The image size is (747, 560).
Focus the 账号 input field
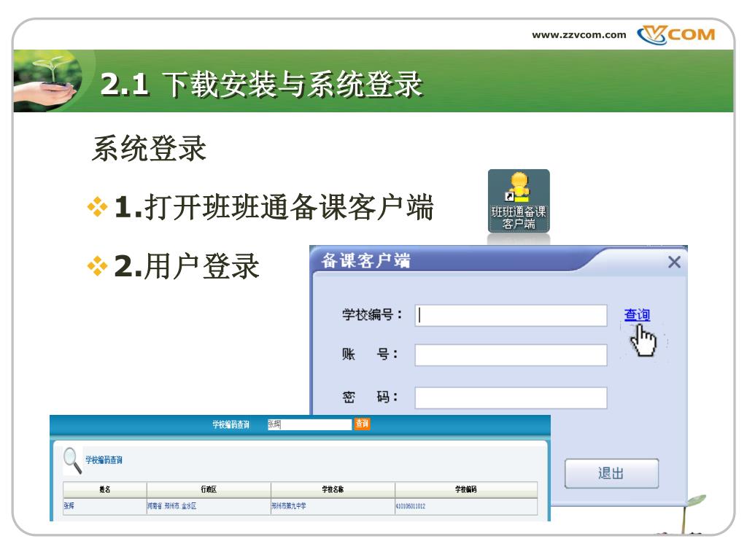click(511, 355)
